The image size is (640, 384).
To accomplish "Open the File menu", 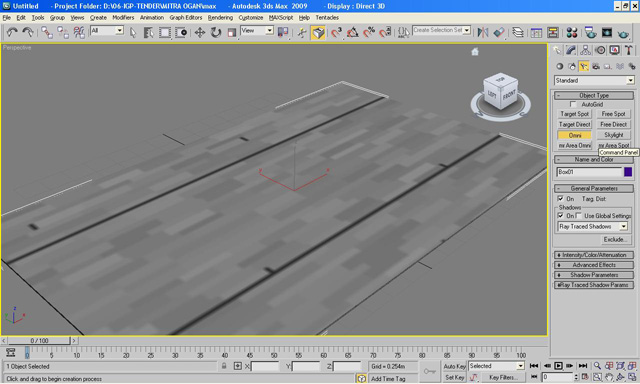I will (7, 18).
